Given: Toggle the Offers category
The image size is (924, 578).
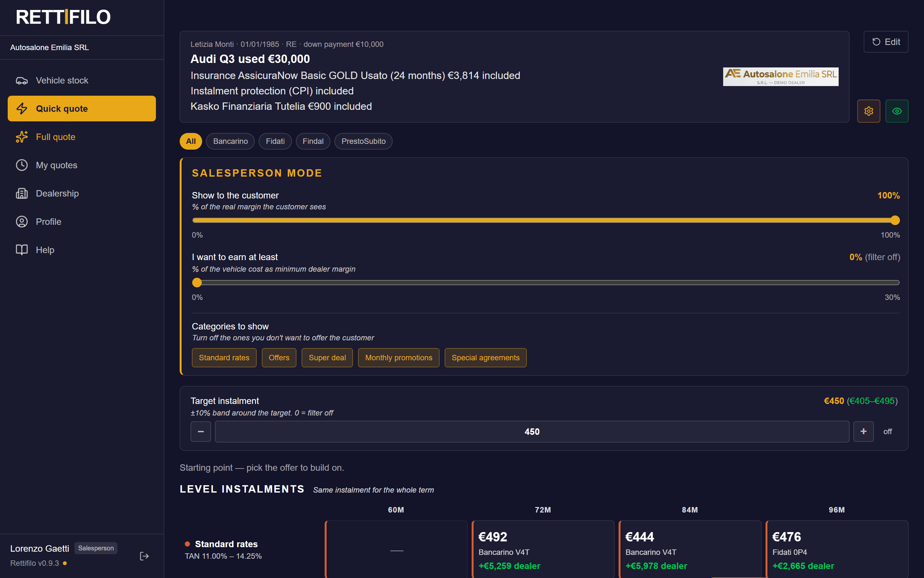Looking at the screenshot, I should click(x=279, y=358).
